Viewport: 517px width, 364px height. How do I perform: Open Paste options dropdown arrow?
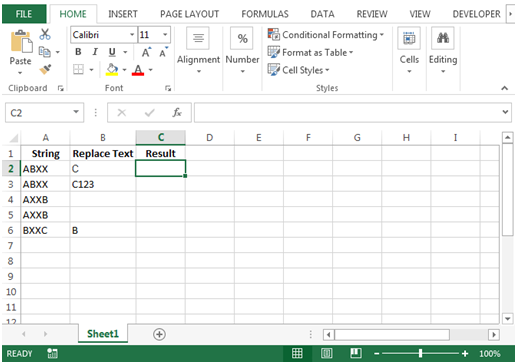(x=20, y=73)
